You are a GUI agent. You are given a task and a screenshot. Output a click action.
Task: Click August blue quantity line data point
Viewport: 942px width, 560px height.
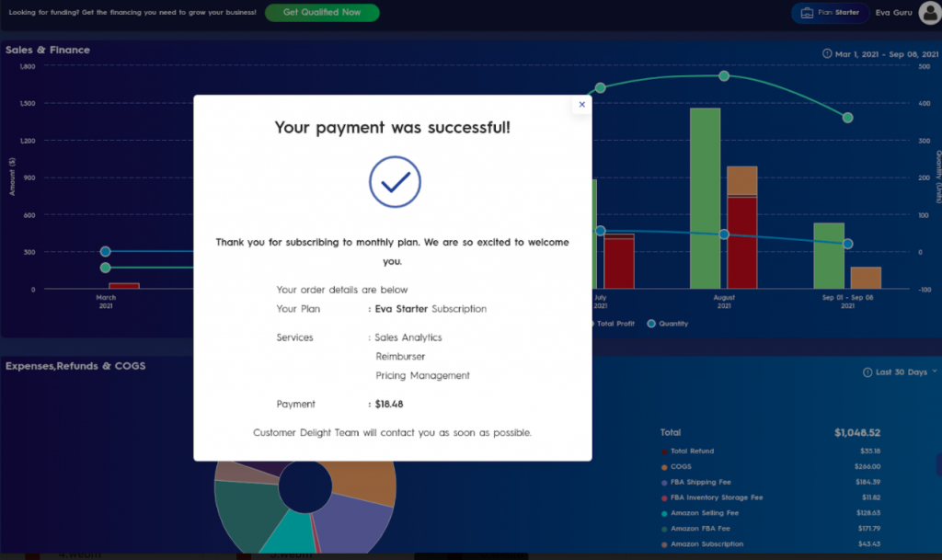724,234
